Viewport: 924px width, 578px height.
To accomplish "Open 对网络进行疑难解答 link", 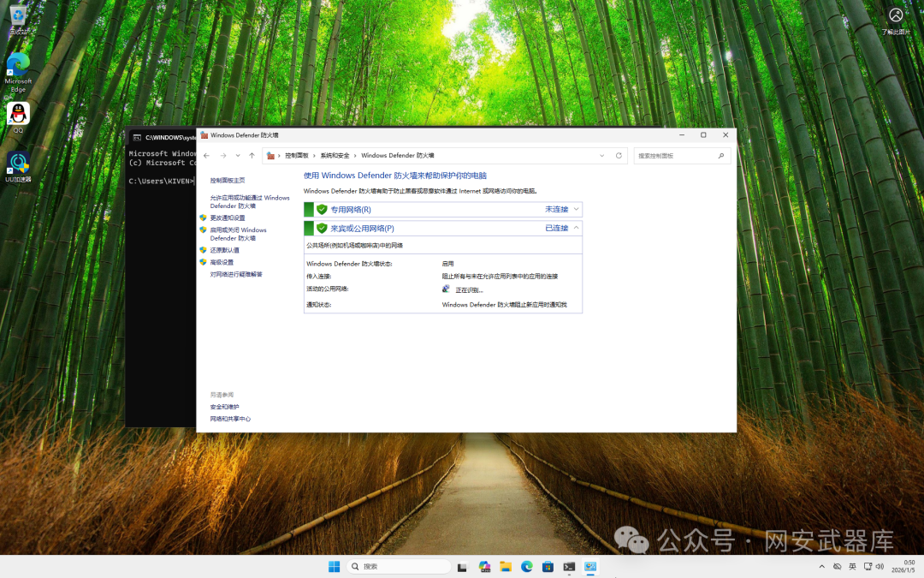I will tap(236, 274).
